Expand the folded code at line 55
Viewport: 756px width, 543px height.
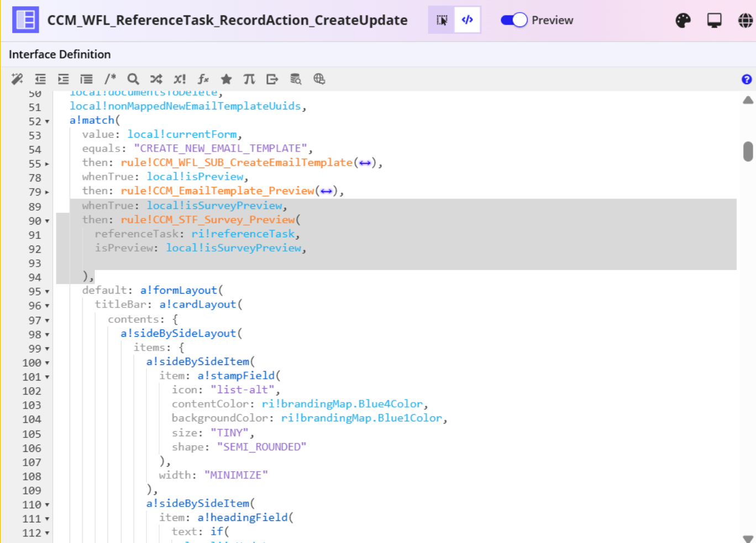click(47, 164)
